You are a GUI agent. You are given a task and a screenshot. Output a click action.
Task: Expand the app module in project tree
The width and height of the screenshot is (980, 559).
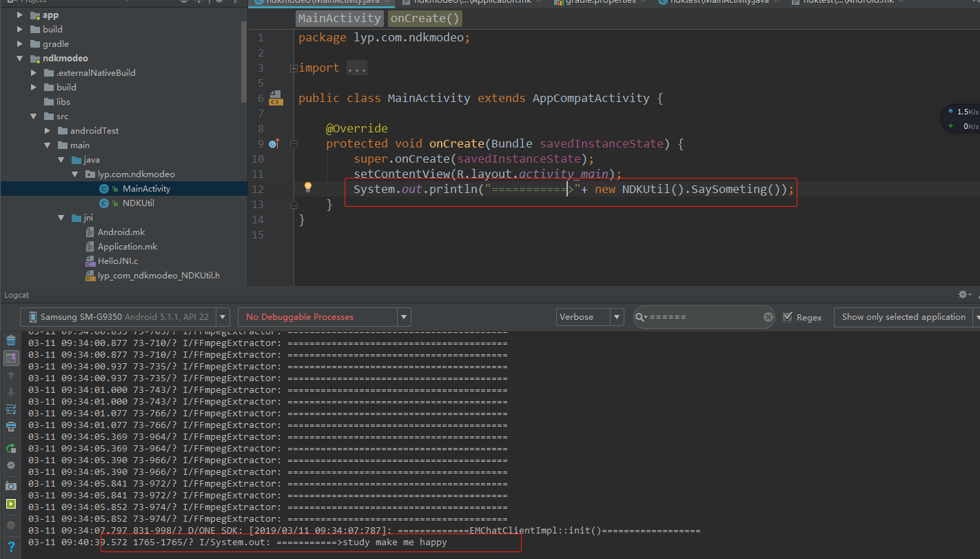[20, 14]
